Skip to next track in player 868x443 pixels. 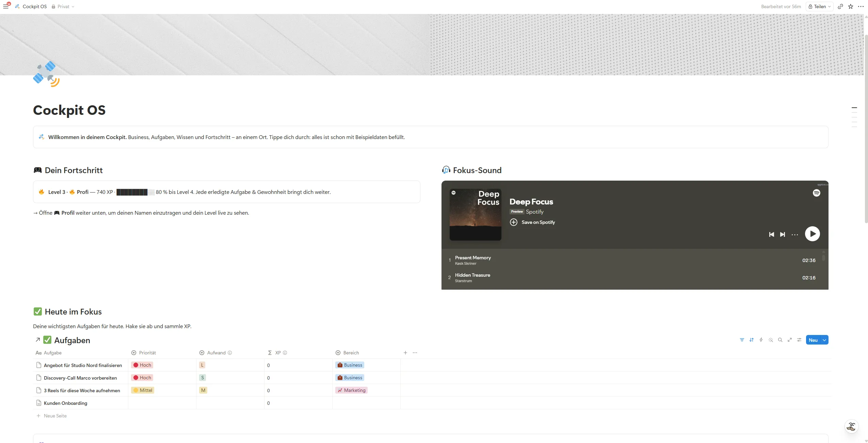(x=783, y=234)
